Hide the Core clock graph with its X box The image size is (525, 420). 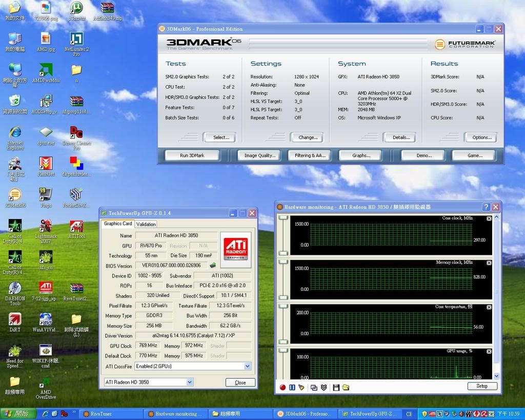click(x=489, y=218)
